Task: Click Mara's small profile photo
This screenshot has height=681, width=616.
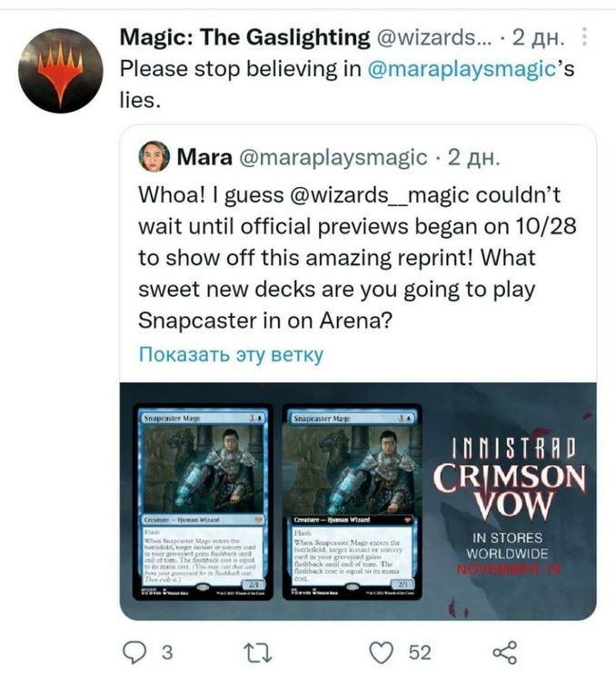Action: click(154, 156)
